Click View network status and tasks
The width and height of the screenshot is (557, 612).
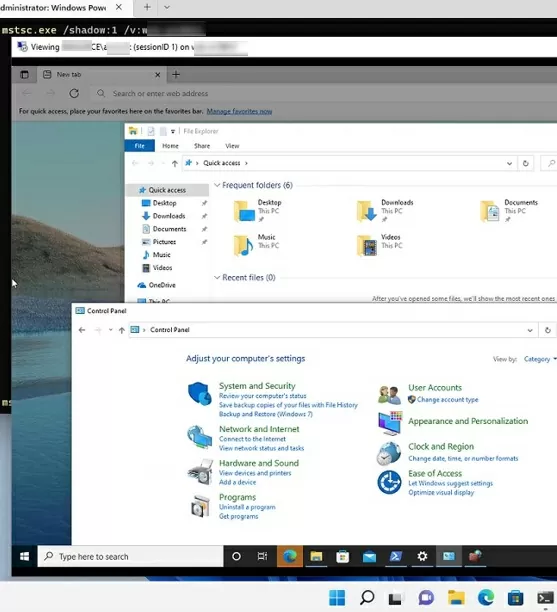tap(261, 448)
